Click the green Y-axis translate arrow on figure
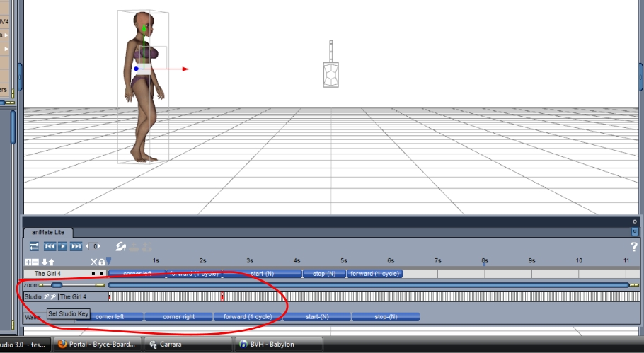 click(x=144, y=28)
